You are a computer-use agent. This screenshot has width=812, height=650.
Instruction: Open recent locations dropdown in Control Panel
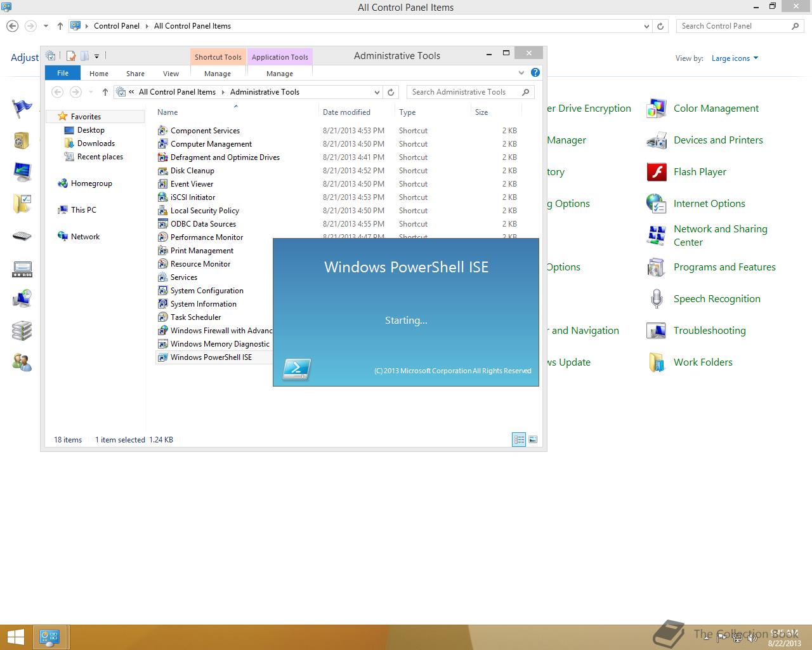click(x=46, y=26)
